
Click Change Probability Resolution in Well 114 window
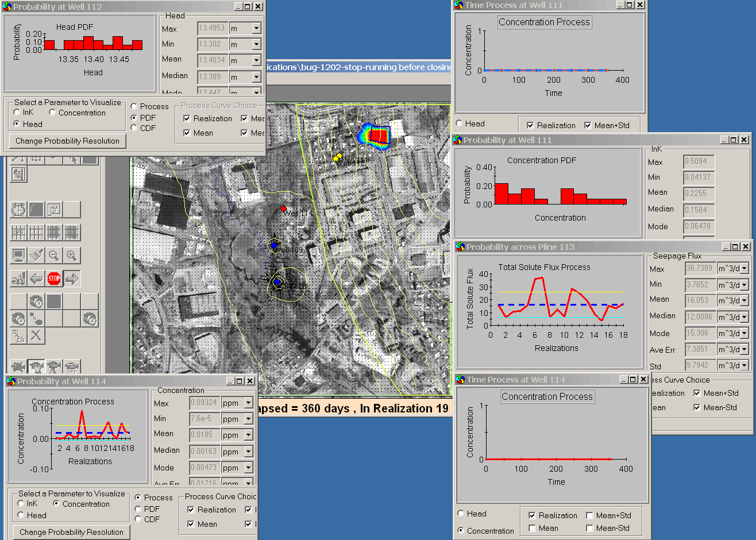(71, 532)
